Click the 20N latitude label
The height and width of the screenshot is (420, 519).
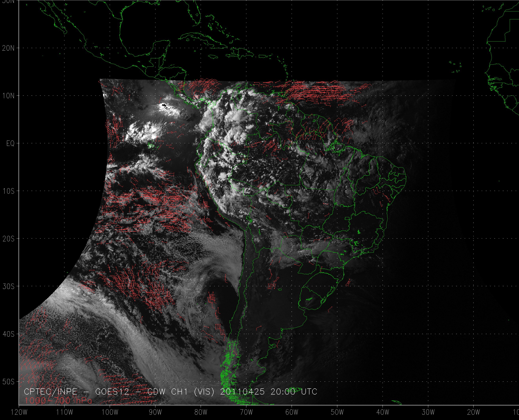(9, 48)
